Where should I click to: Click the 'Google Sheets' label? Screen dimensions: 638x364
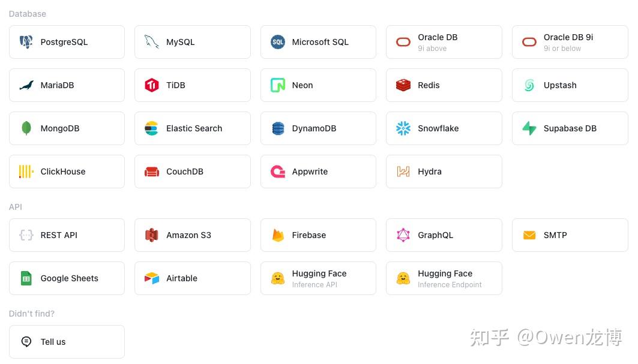pyautogui.click(x=70, y=278)
